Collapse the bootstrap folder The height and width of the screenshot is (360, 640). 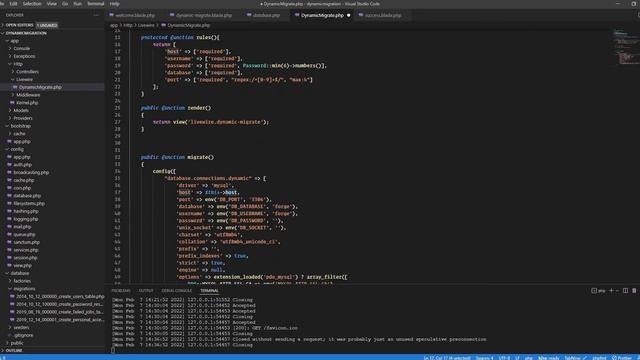point(20,126)
